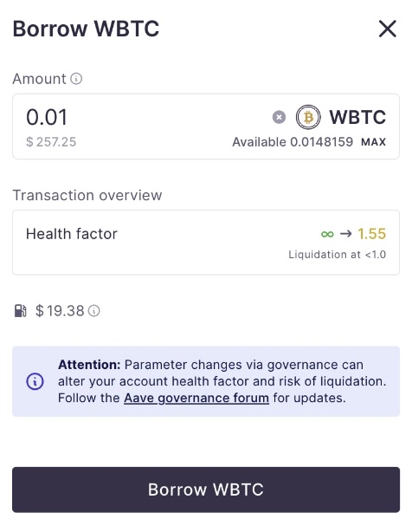Clear the amount with the x icon
This screenshot has width=412, height=532.
[279, 117]
